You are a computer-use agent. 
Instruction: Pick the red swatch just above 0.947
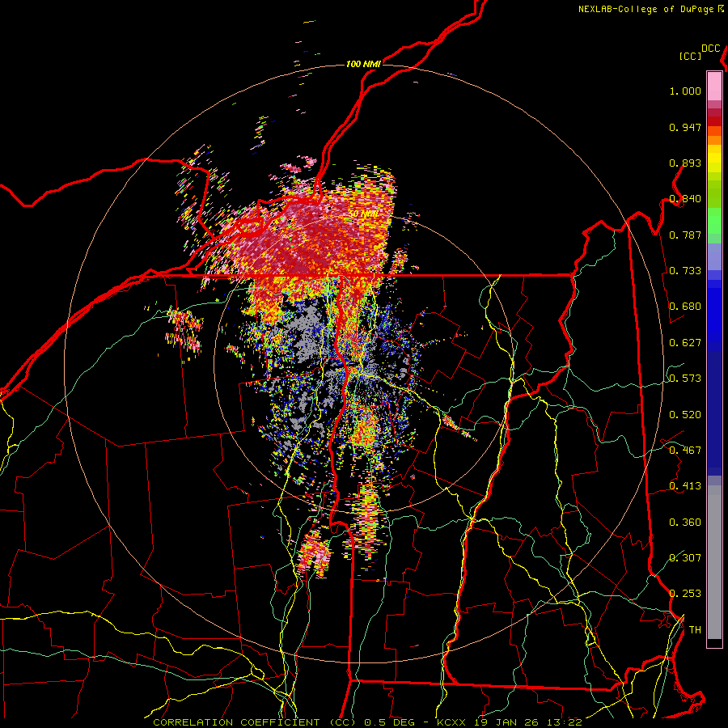(714, 121)
